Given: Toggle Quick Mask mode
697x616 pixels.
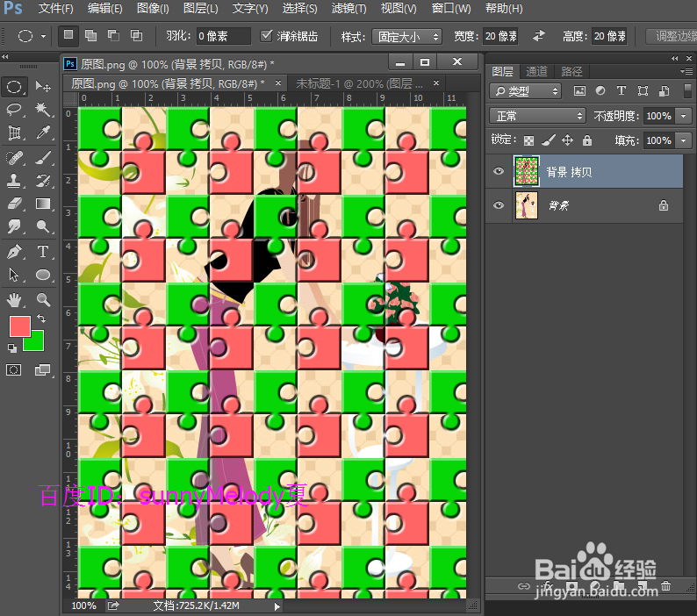Looking at the screenshot, I should 13,369.
